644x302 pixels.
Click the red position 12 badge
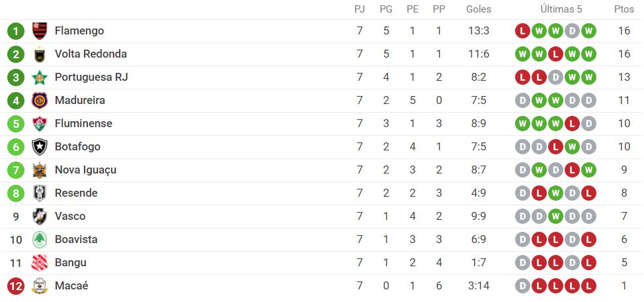click(16, 286)
